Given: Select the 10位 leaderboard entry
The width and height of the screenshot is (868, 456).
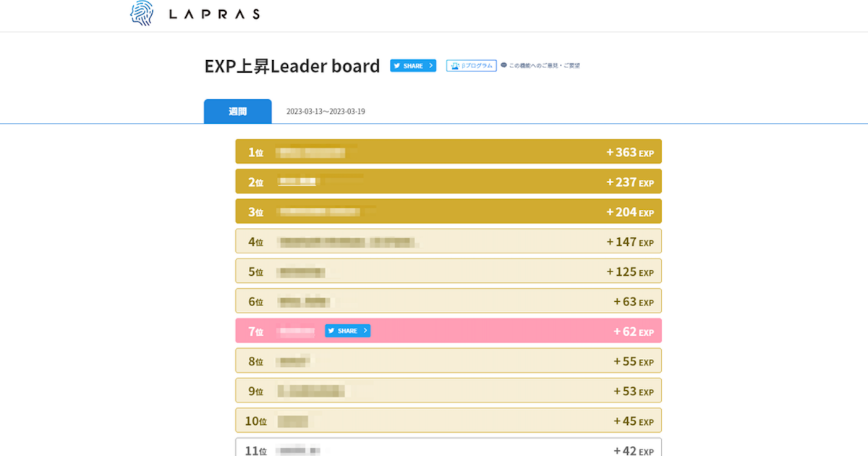Looking at the screenshot, I should [x=448, y=421].
